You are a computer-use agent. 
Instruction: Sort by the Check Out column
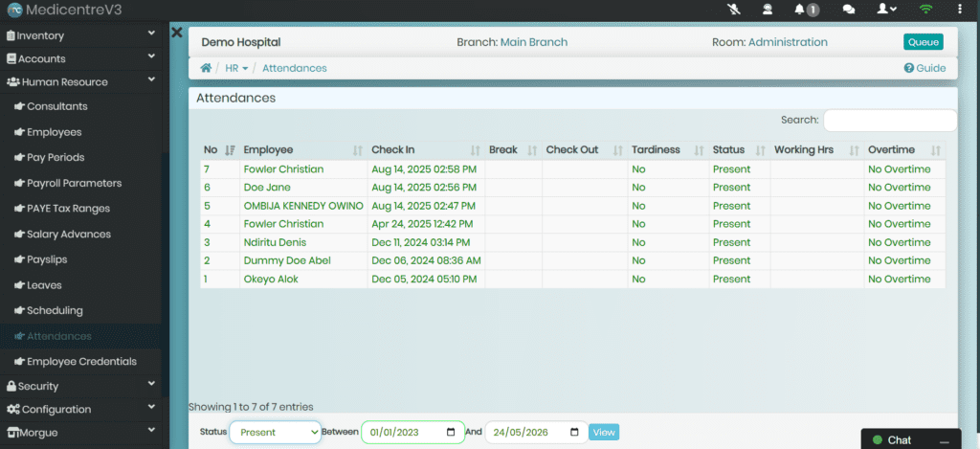click(x=585, y=150)
